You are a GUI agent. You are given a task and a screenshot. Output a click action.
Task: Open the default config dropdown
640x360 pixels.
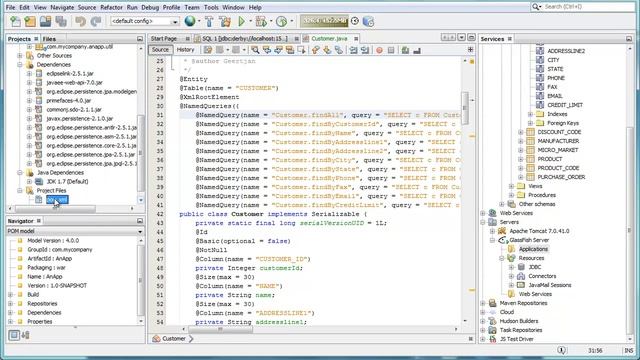click(145, 21)
